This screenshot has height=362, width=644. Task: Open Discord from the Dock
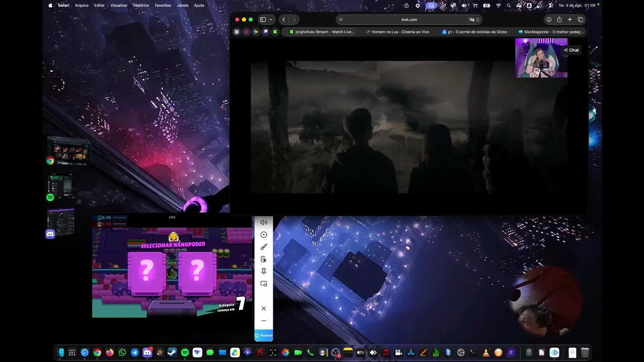pyautogui.click(x=147, y=352)
